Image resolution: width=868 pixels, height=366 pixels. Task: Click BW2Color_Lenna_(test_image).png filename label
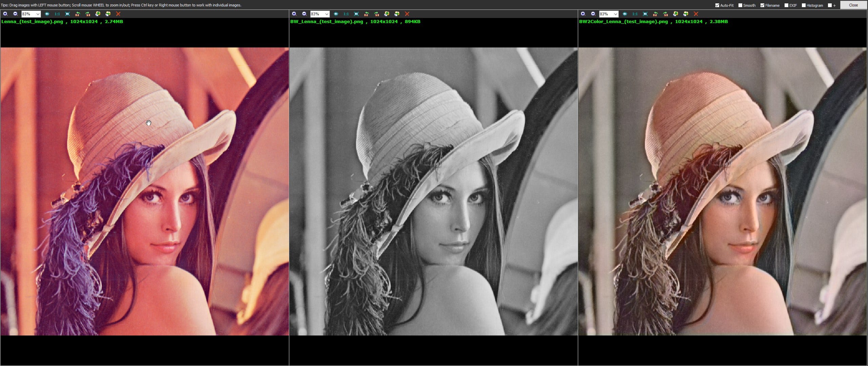(623, 22)
